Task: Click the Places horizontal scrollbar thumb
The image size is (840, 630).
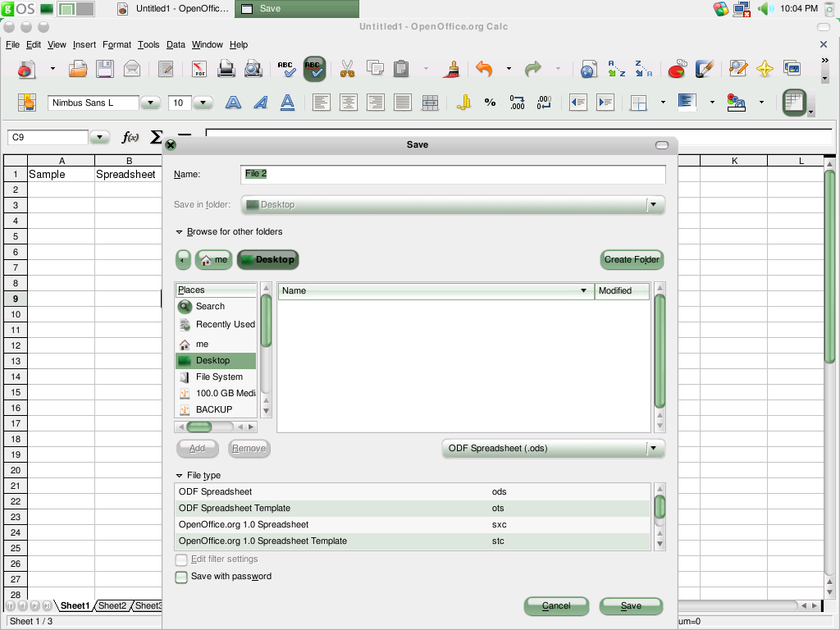Action: [x=199, y=427]
